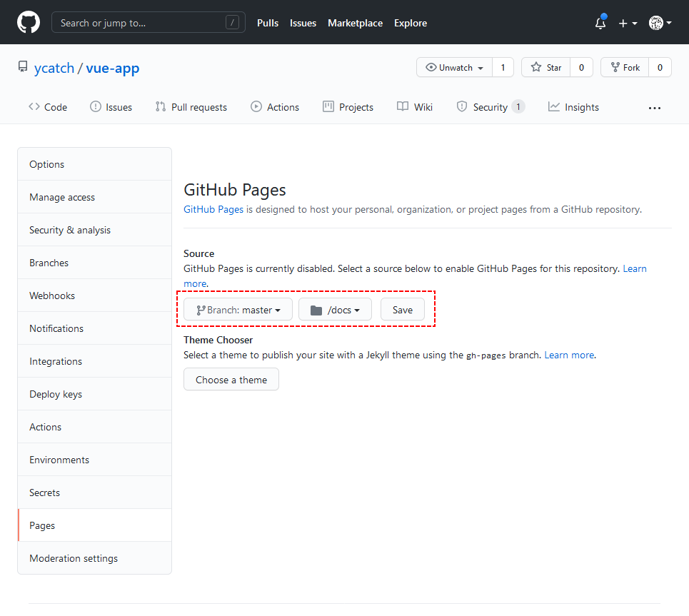
Task: Open the Branch: master dropdown
Action: tap(238, 310)
